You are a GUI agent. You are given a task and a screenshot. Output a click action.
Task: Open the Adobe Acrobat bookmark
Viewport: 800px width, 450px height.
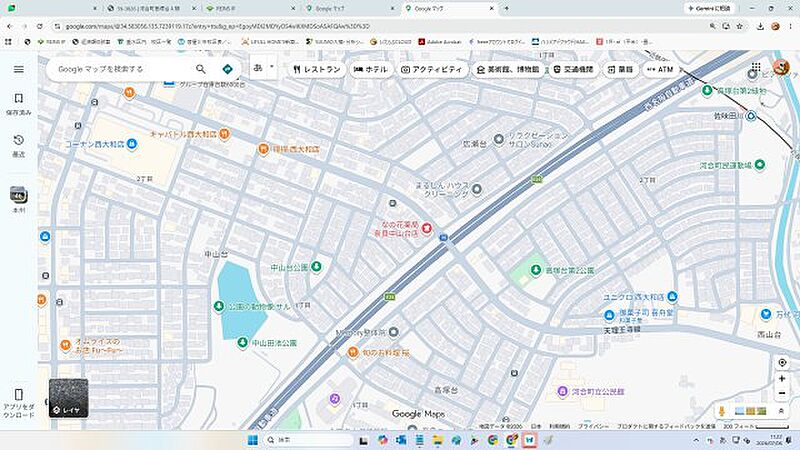440,42
